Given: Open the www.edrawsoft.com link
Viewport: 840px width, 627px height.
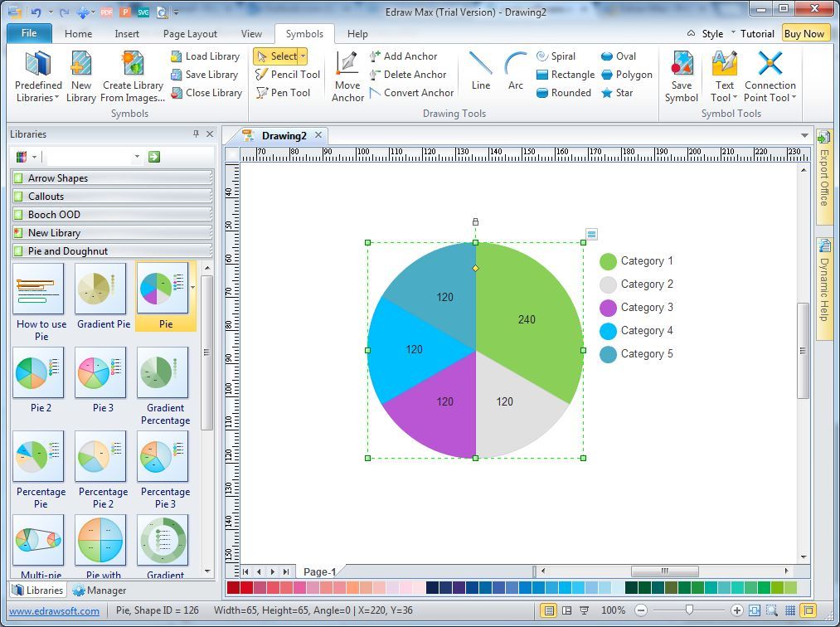Looking at the screenshot, I should [54, 610].
